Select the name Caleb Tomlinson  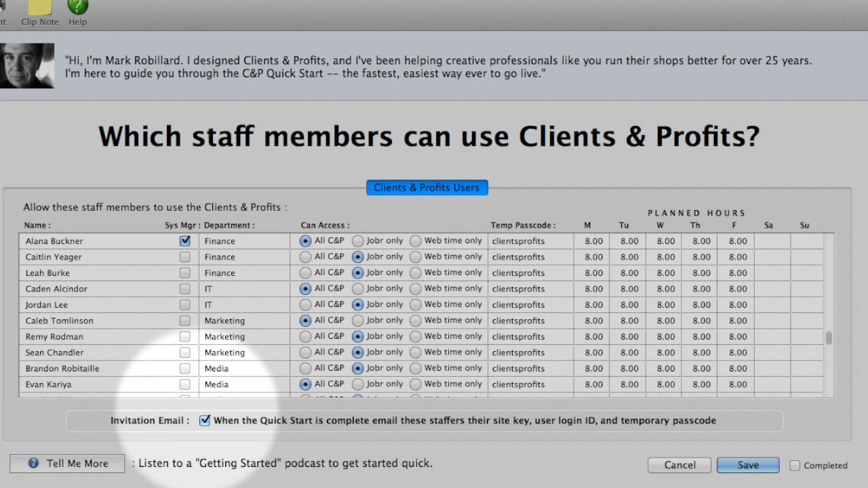click(x=60, y=321)
